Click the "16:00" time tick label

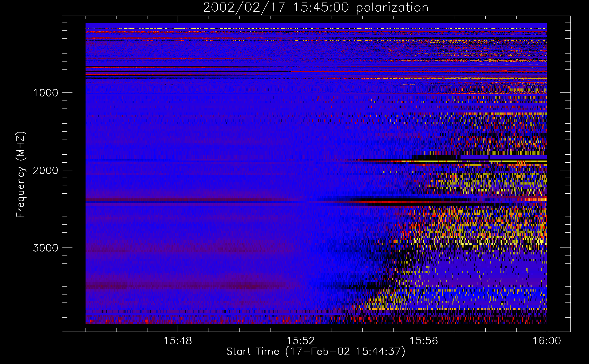(547, 341)
